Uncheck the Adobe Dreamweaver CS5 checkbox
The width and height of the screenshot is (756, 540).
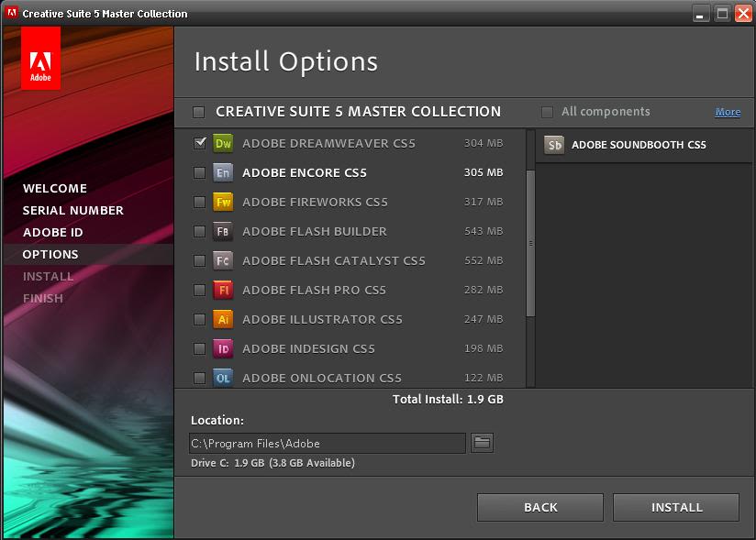tap(200, 143)
